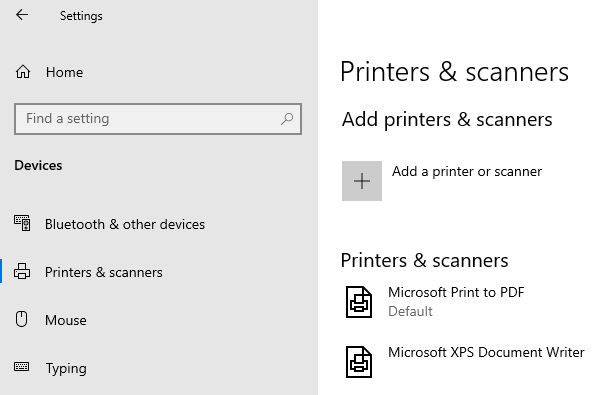Click the XPS Document Writer printer icon
The image size is (594, 395).
pyautogui.click(x=359, y=362)
